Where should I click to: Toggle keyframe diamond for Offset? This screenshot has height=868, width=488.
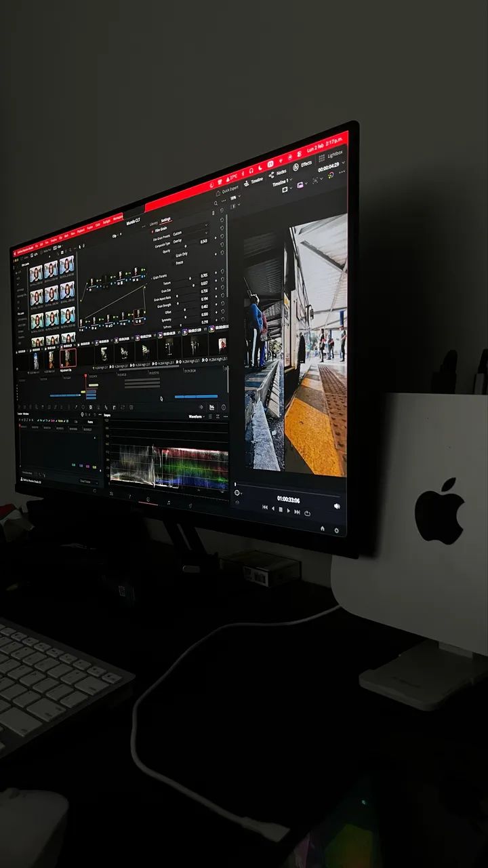216,304
